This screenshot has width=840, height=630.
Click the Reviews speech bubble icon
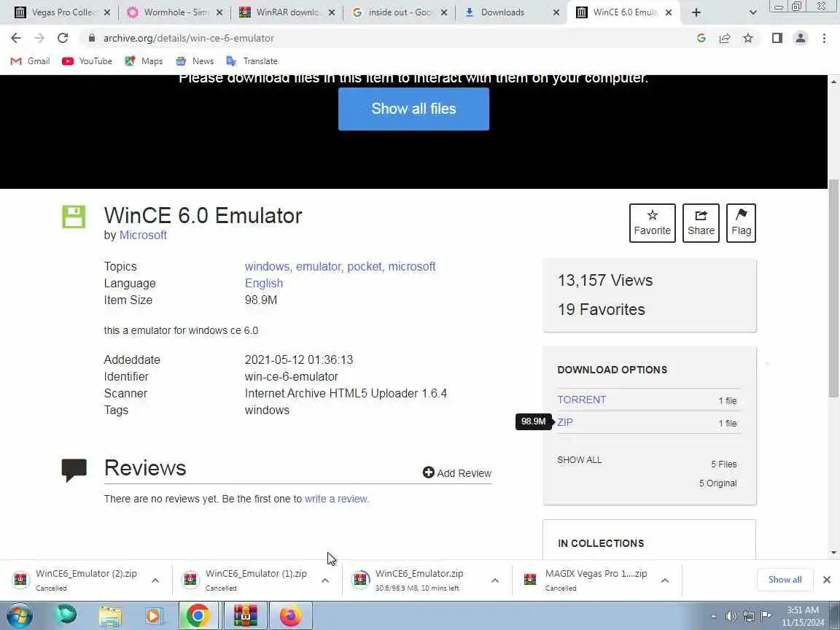74,470
